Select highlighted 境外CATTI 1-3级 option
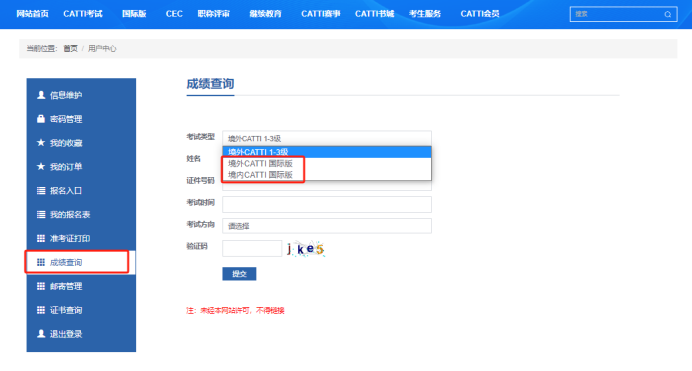 pyautogui.click(x=327, y=152)
